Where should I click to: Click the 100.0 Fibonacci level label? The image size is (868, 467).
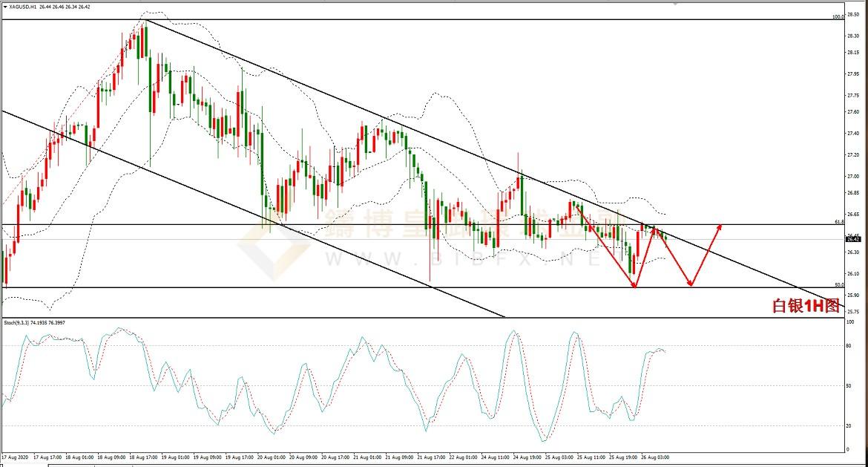tap(838, 16)
